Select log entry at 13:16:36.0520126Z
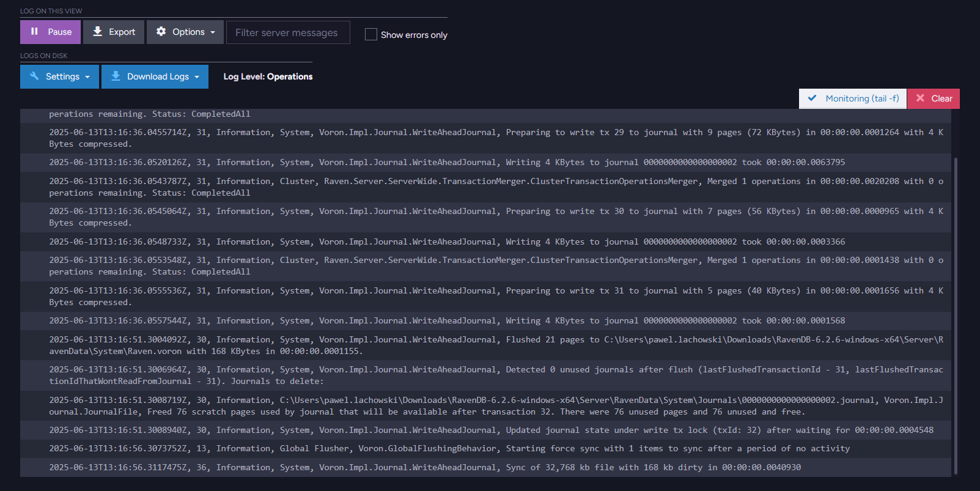The width and height of the screenshot is (980, 491). point(485,163)
